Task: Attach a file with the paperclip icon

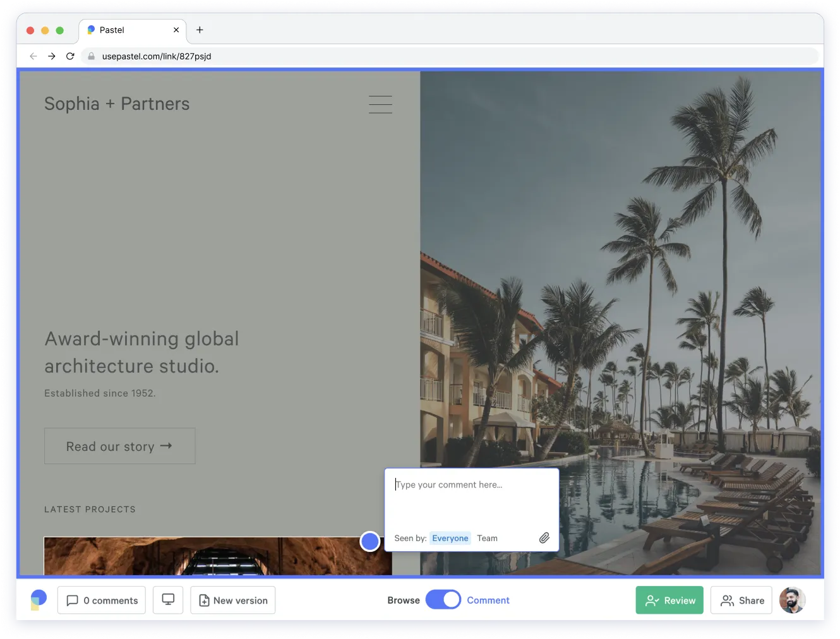Action: tap(544, 538)
